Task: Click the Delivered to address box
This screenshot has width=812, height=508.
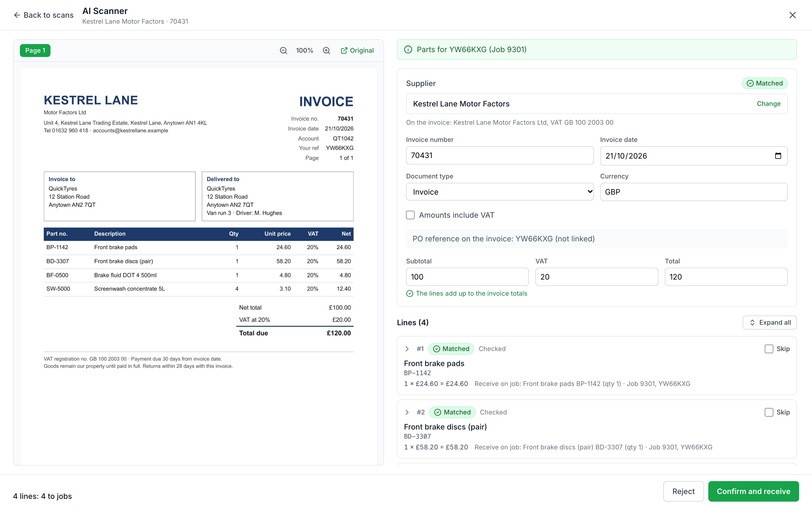Action: pyautogui.click(x=277, y=196)
